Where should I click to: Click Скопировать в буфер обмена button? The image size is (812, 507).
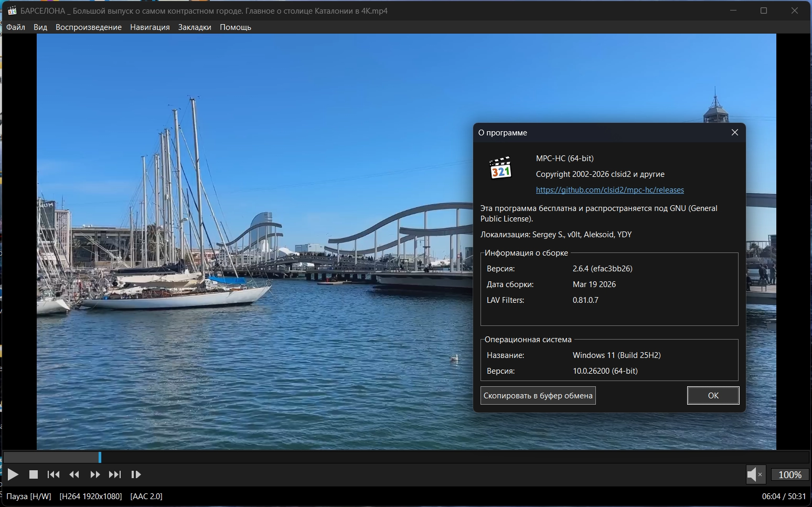coord(538,396)
